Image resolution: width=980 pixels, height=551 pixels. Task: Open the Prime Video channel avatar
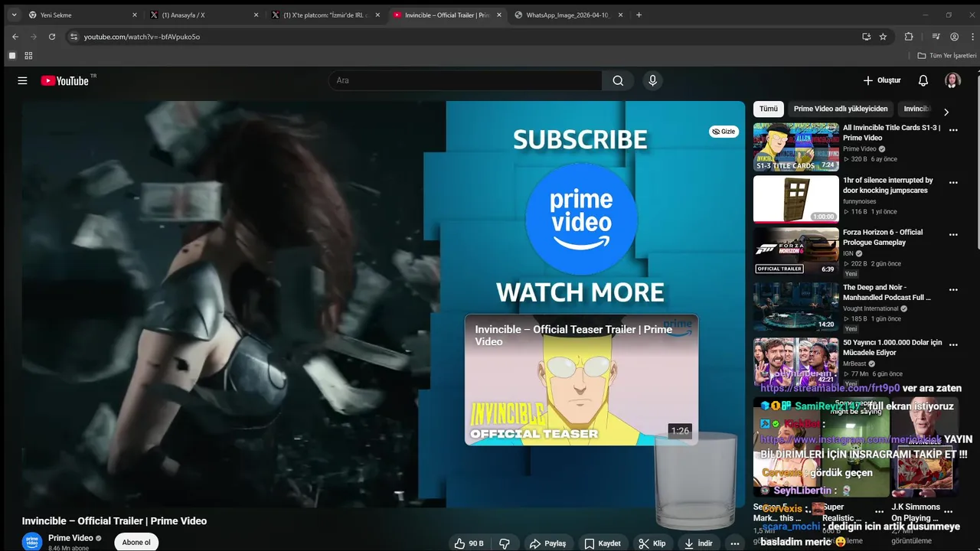pos(32,542)
